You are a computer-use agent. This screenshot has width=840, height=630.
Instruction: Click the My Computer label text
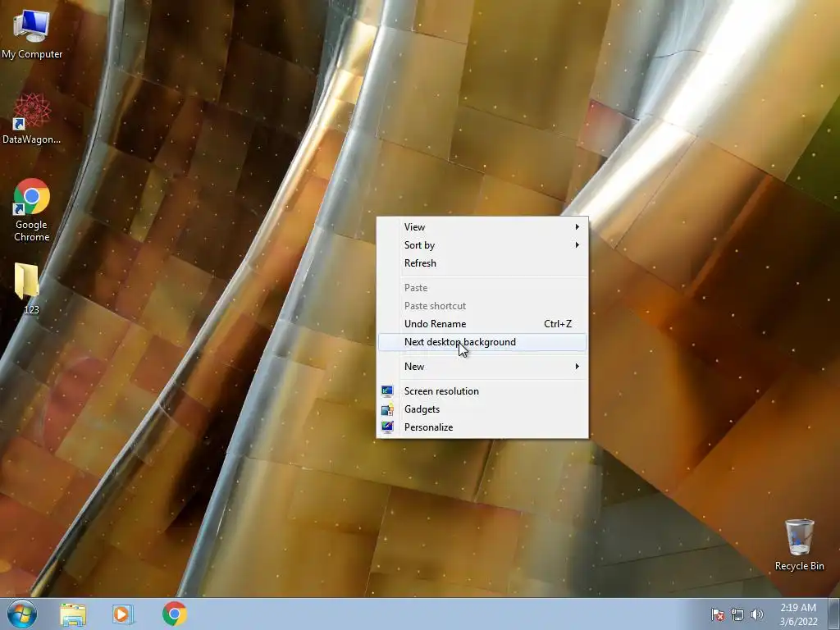[32, 55]
